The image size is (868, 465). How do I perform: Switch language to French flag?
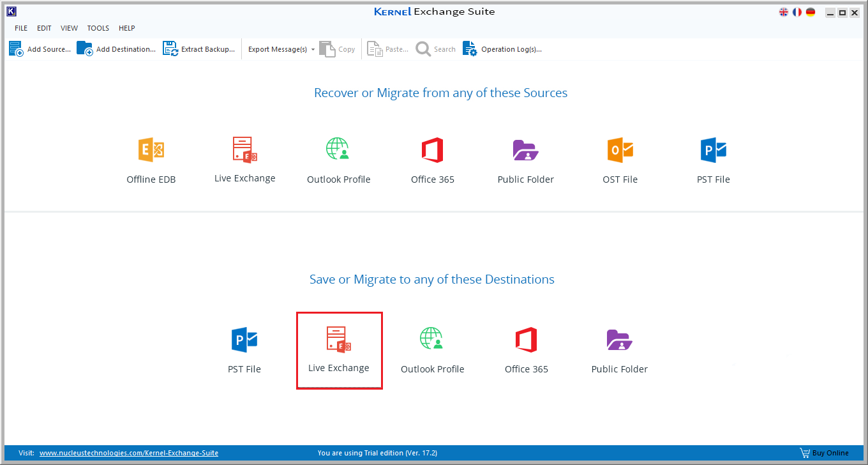(x=797, y=12)
